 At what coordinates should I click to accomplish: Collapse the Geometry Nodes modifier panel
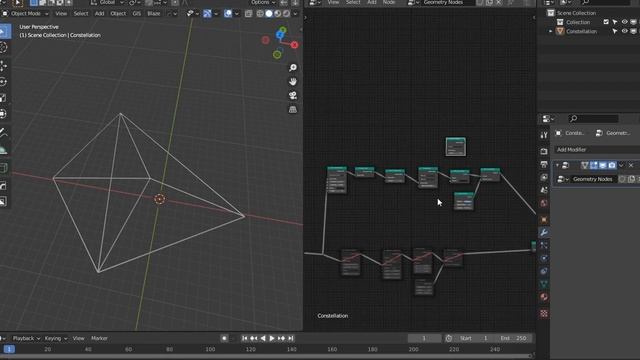pos(557,165)
